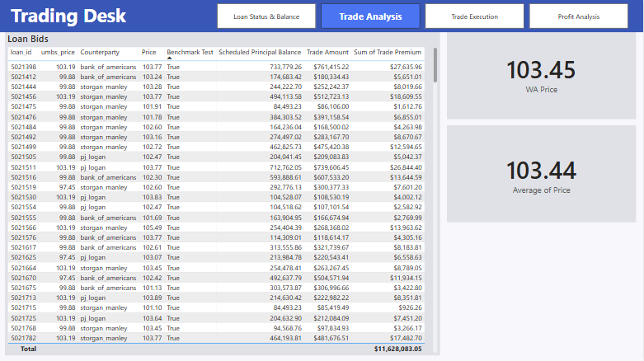Click the total $11,628,083.05 value
Screen dimensions: 644x361
point(397,349)
